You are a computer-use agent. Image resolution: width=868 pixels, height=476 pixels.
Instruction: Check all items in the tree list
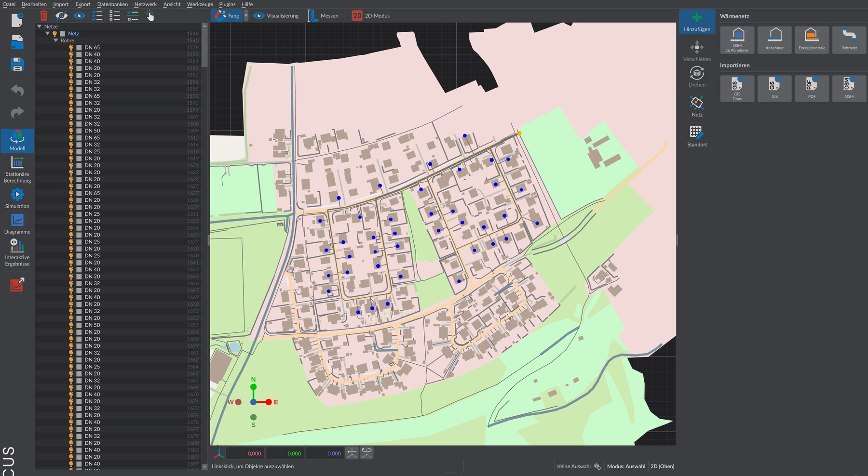click(x=97, y=16)
